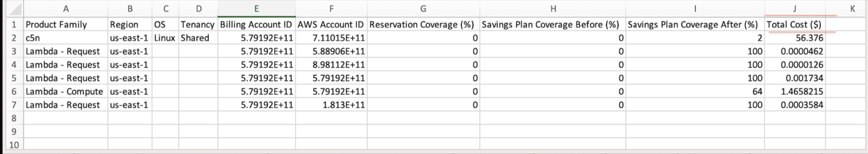Select column A header
Image resolution: width=868 pixels, height=154 pixels.
pyautogui.click(x=66, y=9)
